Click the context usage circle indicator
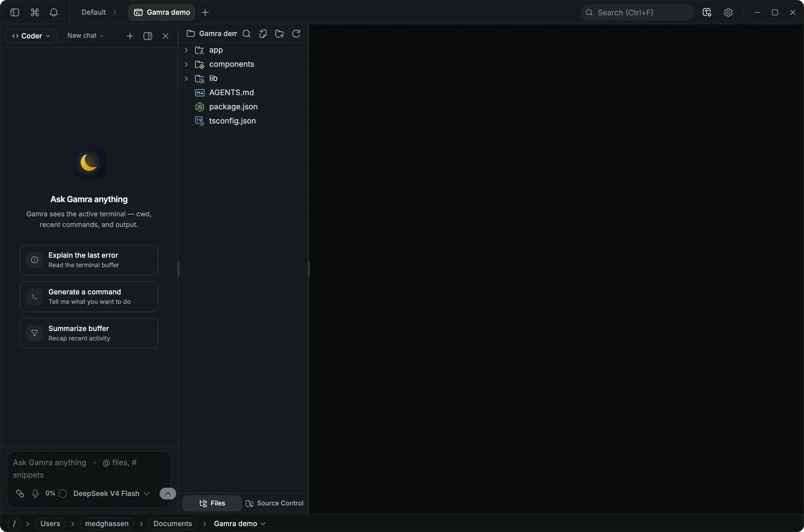 pos(63,494)
